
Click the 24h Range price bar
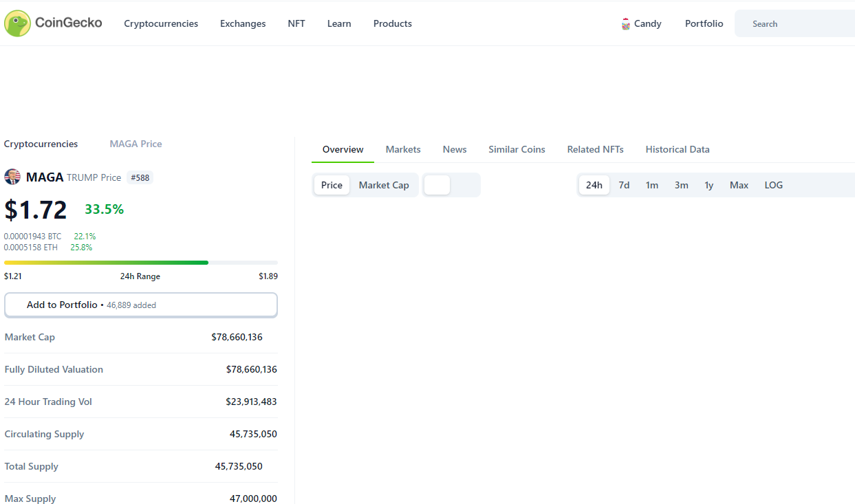141,263
